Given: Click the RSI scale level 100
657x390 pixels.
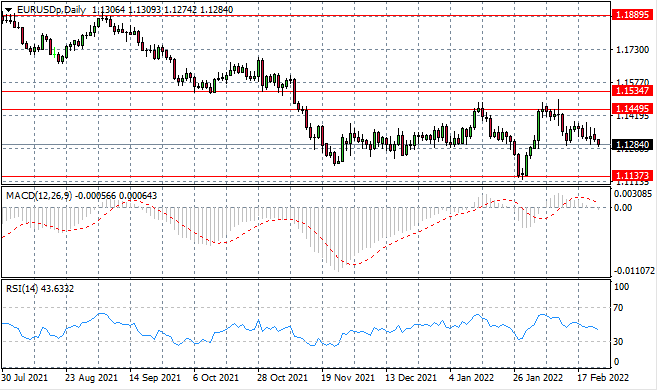Looking at the screenshot, I should (x=621, y=287).
